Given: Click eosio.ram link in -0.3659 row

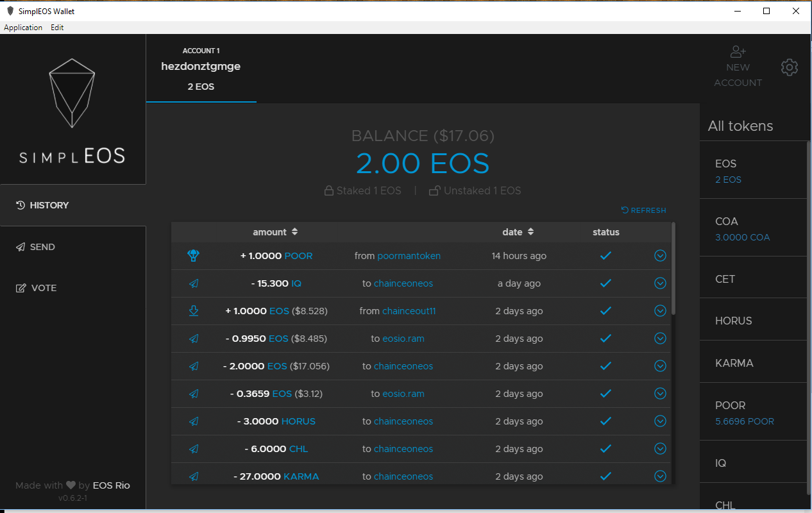Looking at the screenshot, I should click(x=403, y=394).
